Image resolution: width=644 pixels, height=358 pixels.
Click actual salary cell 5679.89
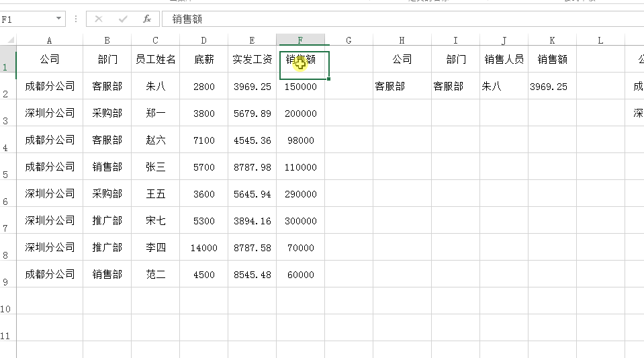[252, 114]
